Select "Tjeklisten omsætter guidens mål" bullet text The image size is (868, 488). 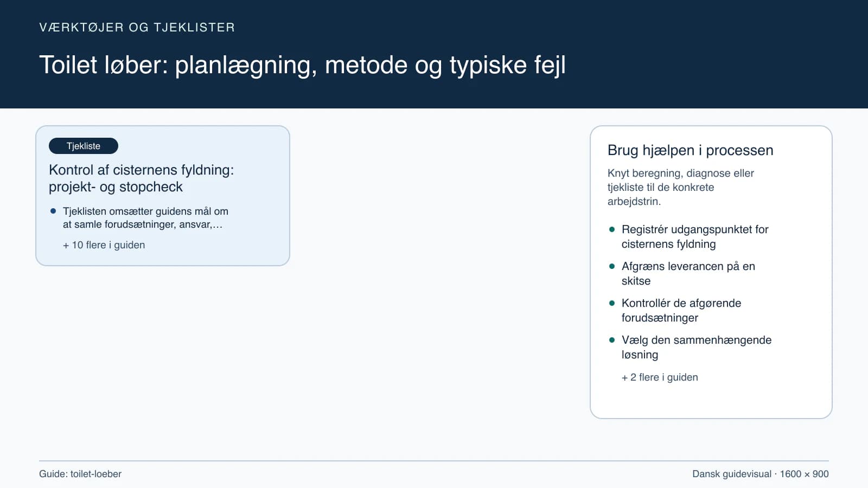point(145,218)
